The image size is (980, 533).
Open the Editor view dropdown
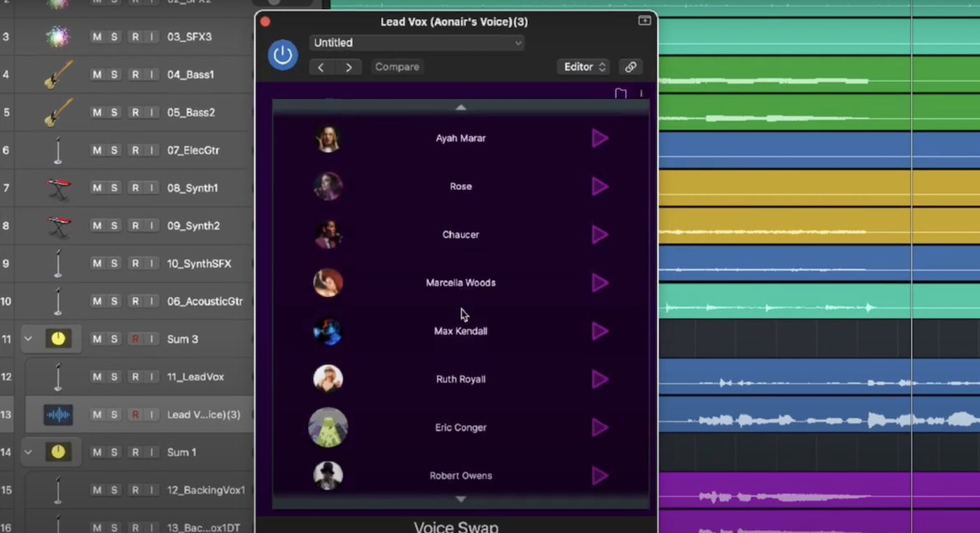click(584, 67)
